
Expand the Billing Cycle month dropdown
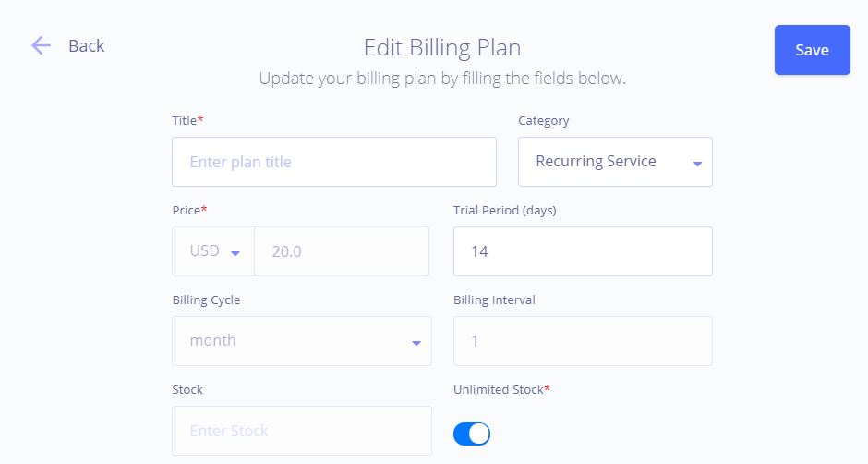[302, 341]
